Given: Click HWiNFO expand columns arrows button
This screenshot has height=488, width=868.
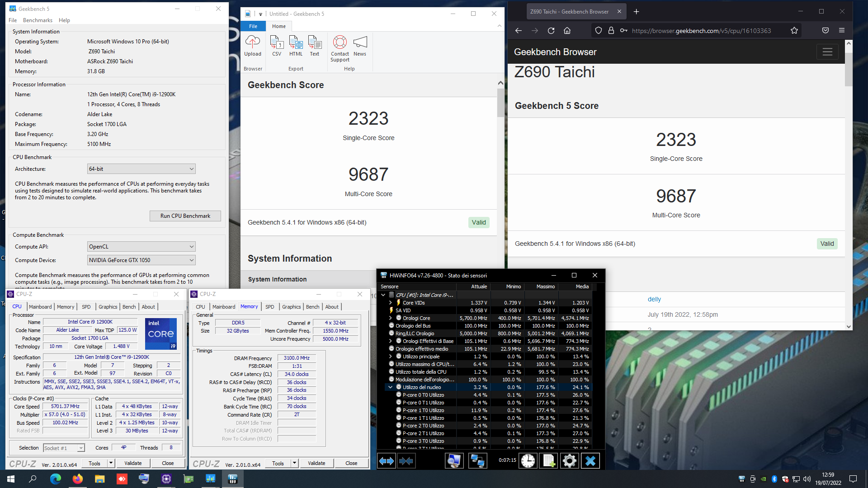Looking at the screenshot, I should point(387,461).
